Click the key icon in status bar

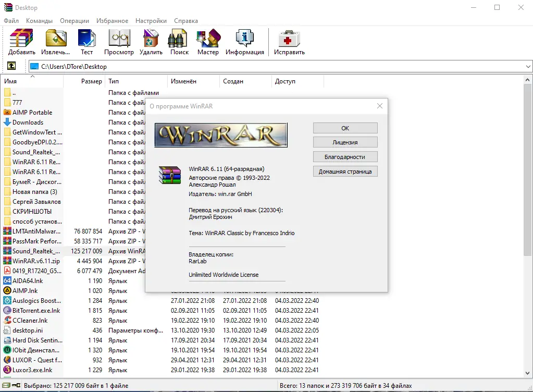(x=16, y=385)
